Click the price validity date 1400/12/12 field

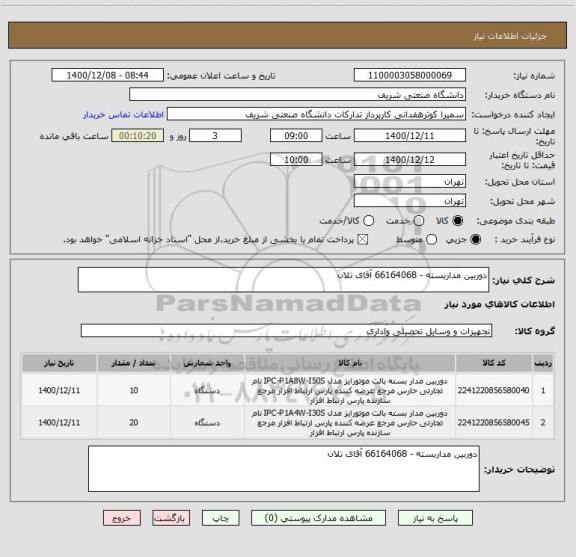coord(410,159)
